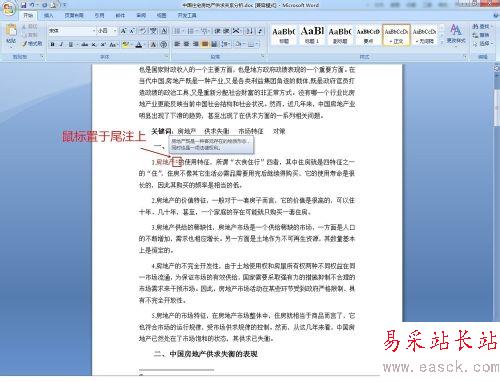
Task: Apply character shading icon
Action: coord(153,44)
